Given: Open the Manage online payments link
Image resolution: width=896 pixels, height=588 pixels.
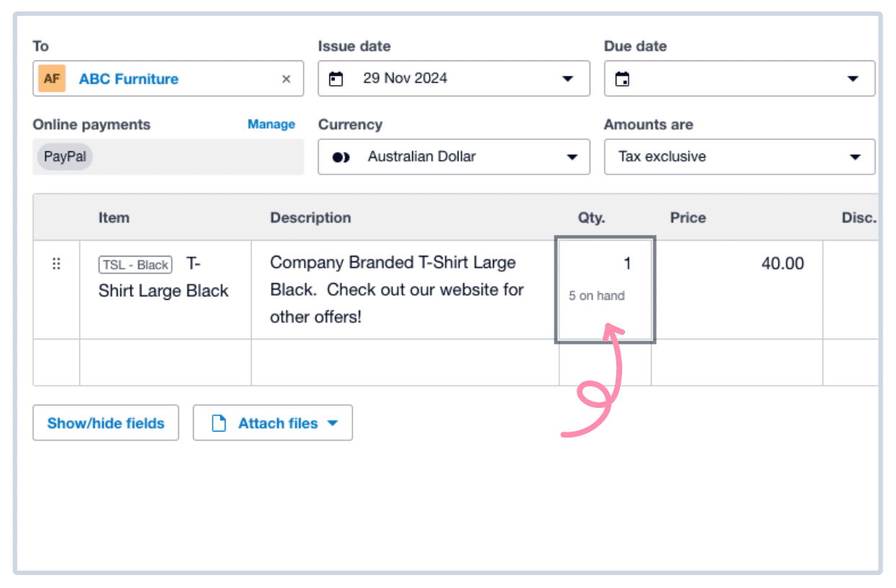Looking at the screenshot, I should point(271,124).
